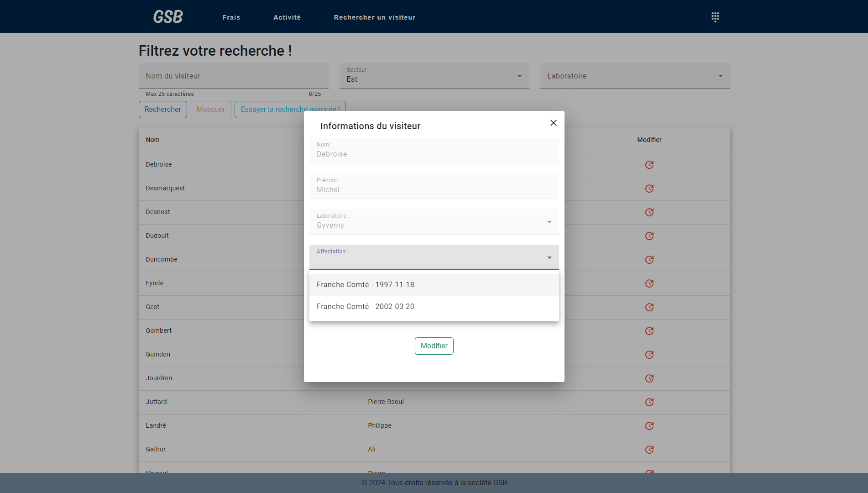Click the modify icon for Juttard row
Image resolution: width=868 pixels, height=493 pixels.
pyautogui.click(x=649, y=402)
